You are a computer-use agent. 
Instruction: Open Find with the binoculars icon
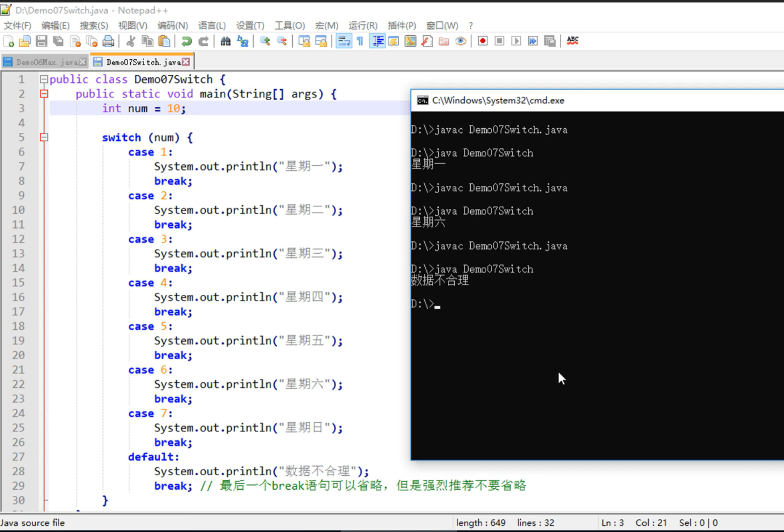pyautogui.click(x=225, y=41)
